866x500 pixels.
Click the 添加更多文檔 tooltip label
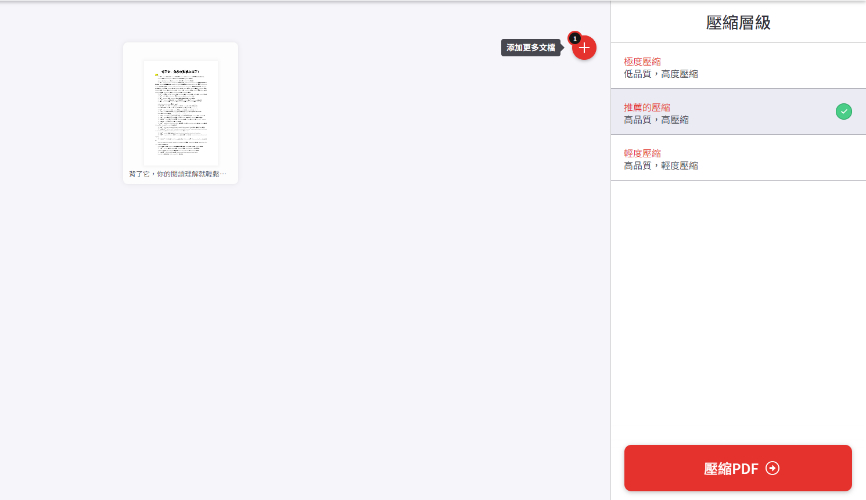click(x=530, y=48)
